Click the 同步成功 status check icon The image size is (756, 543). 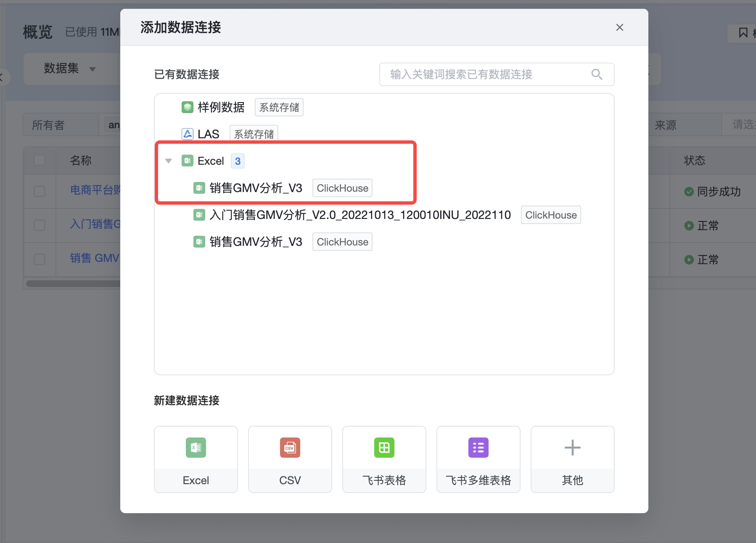click(x=689, y=192)
